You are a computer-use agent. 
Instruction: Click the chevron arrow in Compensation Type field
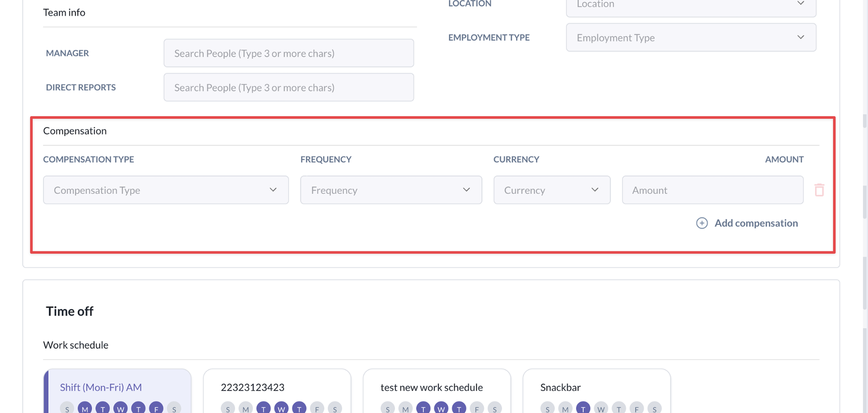point(273,190)
